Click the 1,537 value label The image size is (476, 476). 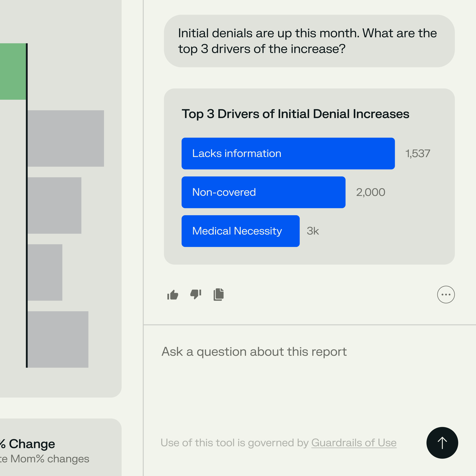pyautogui.click(x=418, y=153)
